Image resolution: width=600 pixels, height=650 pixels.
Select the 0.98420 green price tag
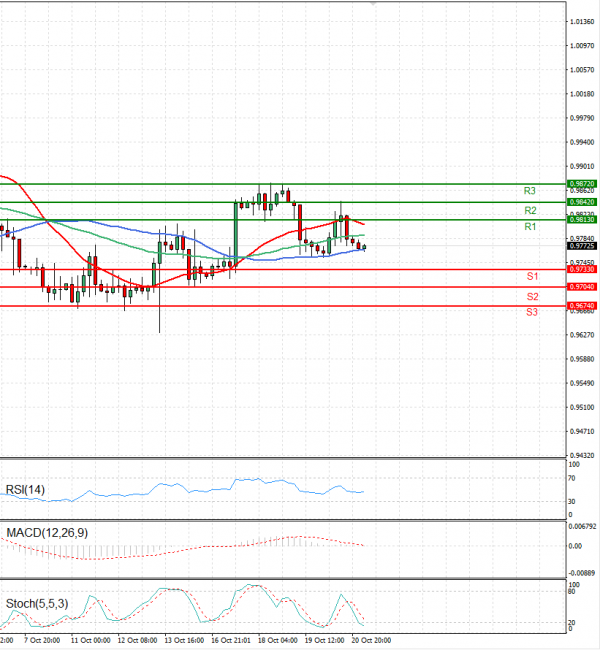582,202
